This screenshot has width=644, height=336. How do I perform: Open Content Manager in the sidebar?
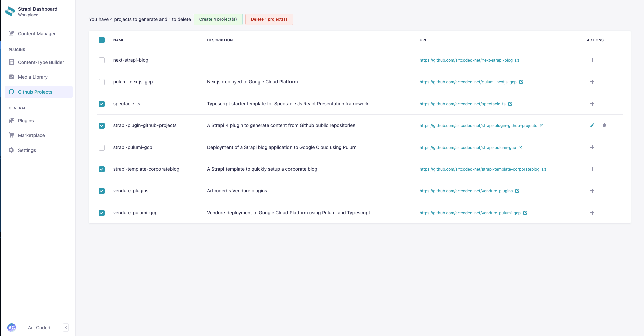point(39,34)
